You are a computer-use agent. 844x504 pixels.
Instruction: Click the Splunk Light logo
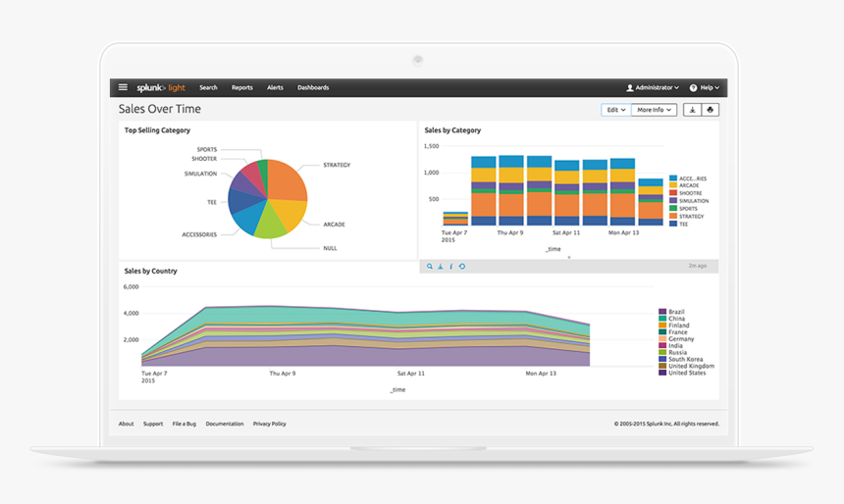click(160, 87)
